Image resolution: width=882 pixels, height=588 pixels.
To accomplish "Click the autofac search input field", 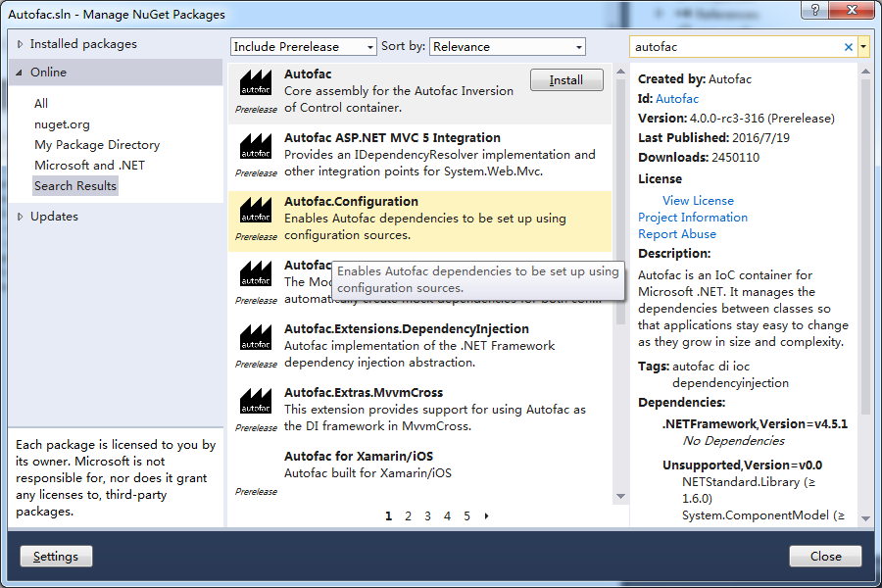I will point(736,47).
